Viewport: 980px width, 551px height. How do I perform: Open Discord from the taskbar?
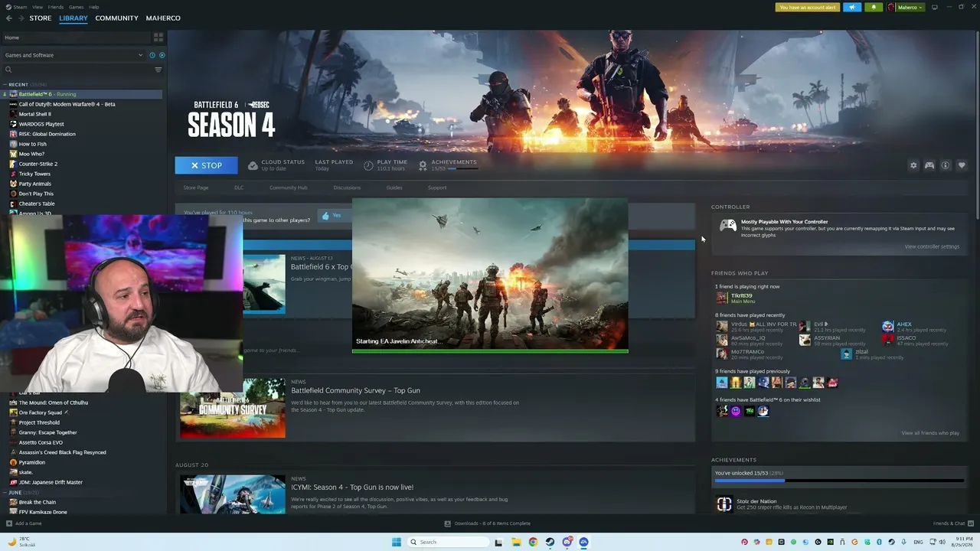[x=567, y=542]
